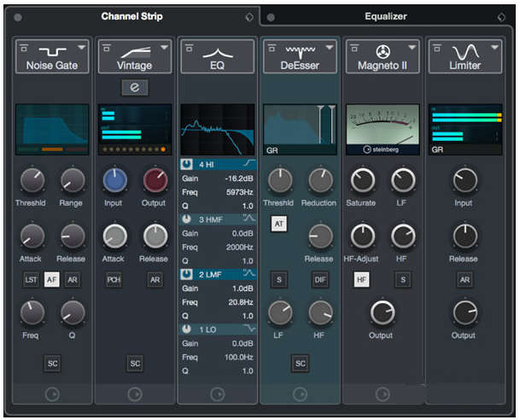Toggle Vintage PCH punch button

click(x=114, y=280)
